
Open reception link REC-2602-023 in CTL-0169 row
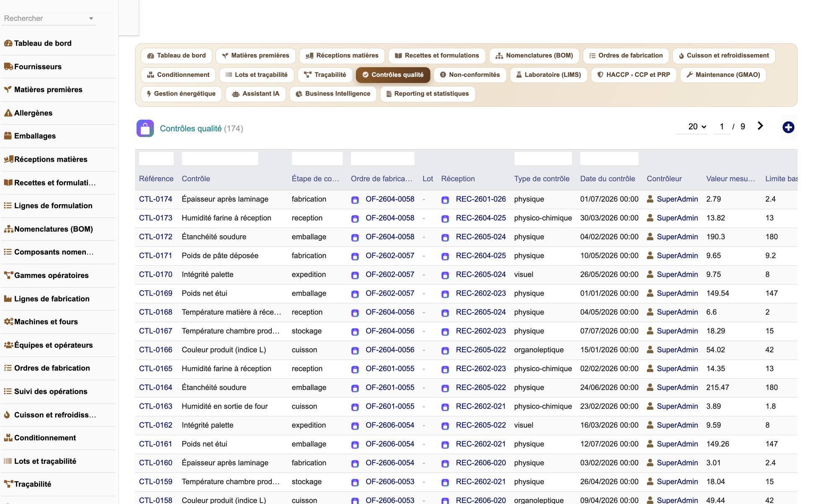pyautogui.click(x=481, y=293)
